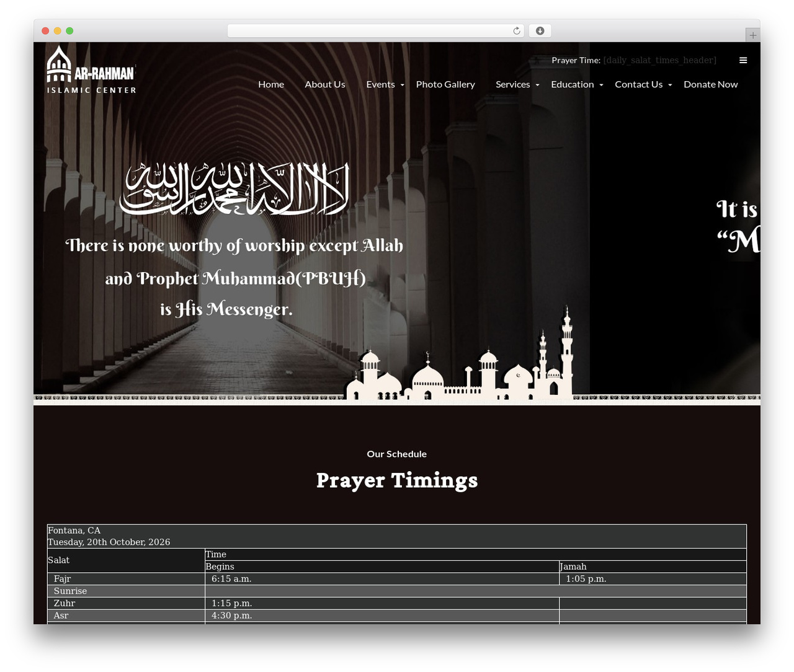Open the Services menu item
This screenshot has width=794, height=672.
click(512, 84)
